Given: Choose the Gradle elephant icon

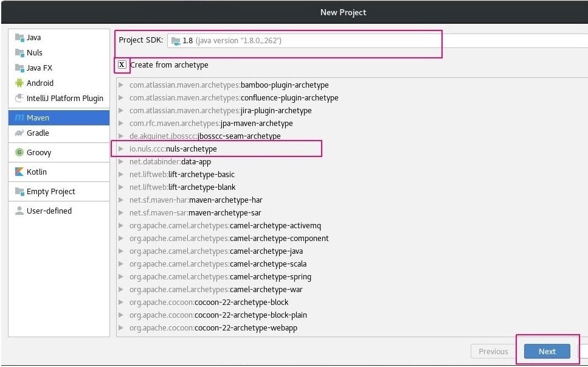Looking at the screenshot, I should [x=19, y=133].
